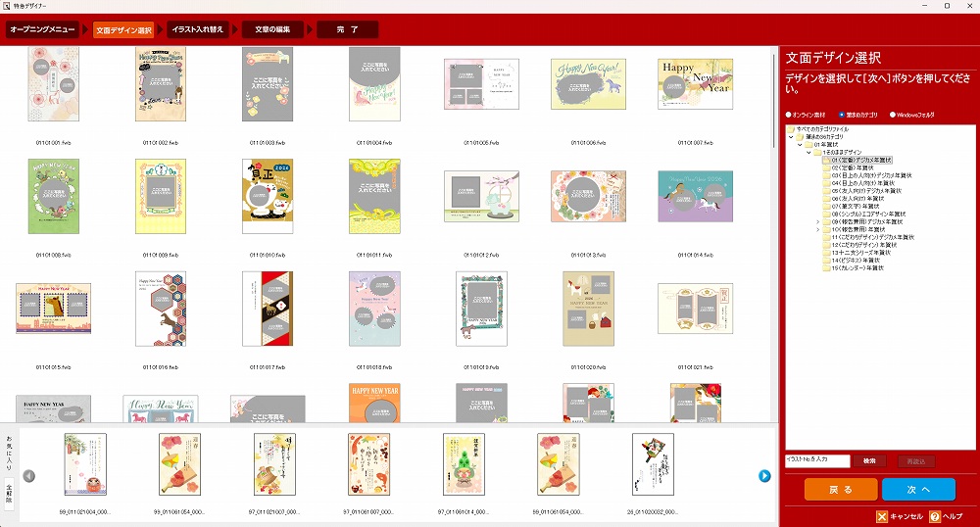This screenshot has height=527, width=980.
Task: Choose the middle category radio button
Action: pyautogui.click(x=841, y=115)
